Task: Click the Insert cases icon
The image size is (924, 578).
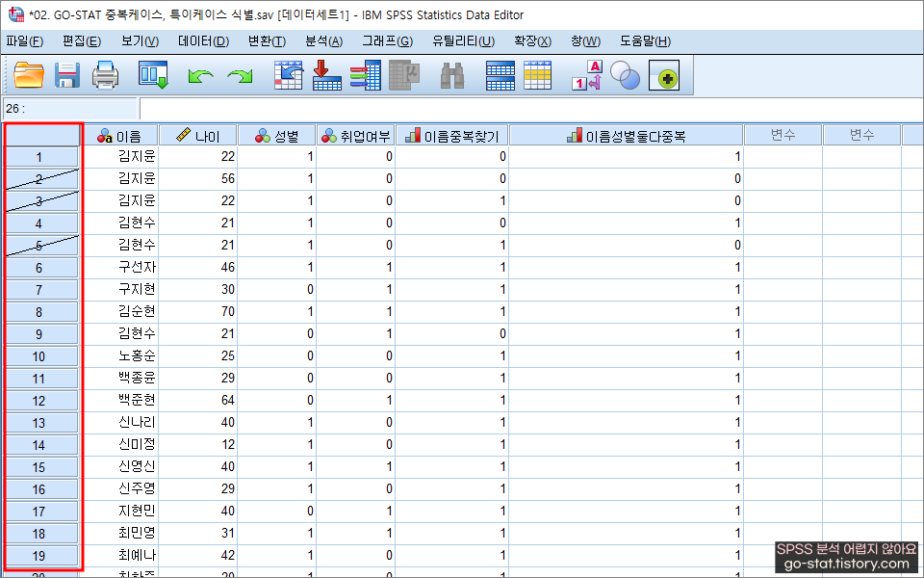Action: (500, 75)
